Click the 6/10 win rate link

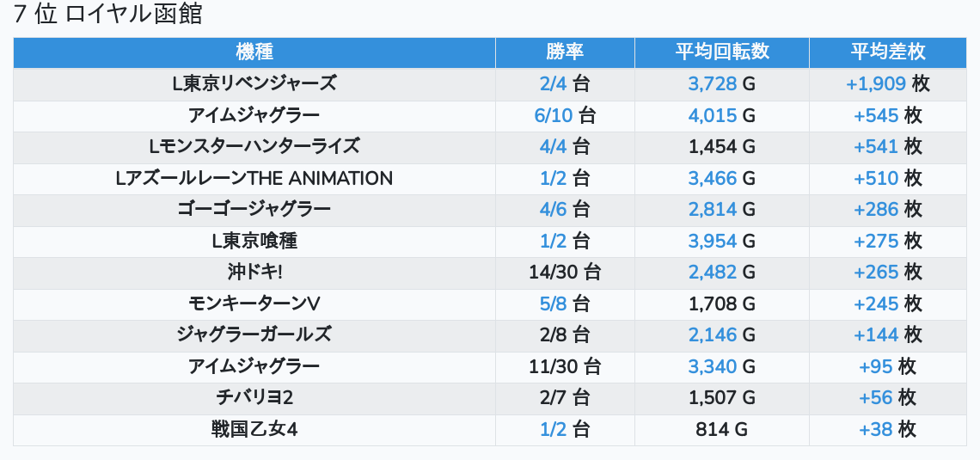click(x=554, y=115)
